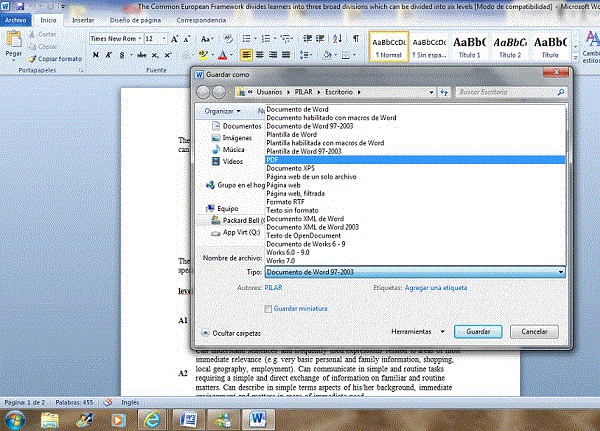This screenshot has width=600, height=431.
Task: Increase indent icon
Action: point(320,39)
